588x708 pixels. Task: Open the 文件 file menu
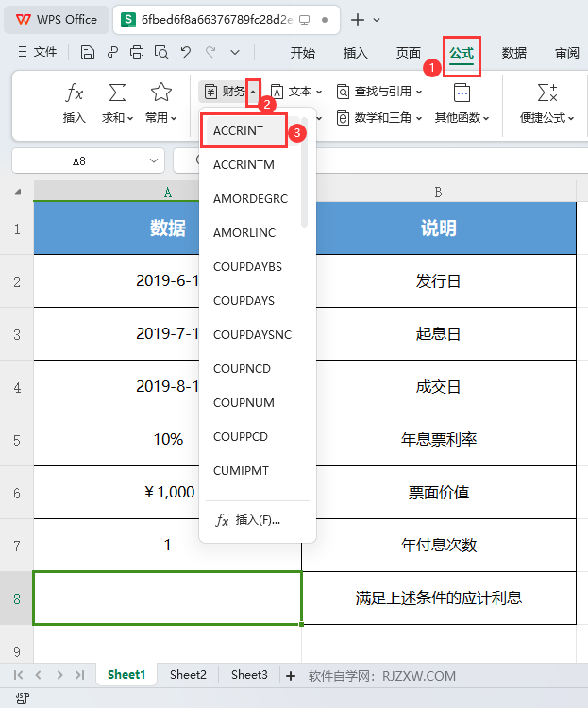tap(38, 52)
